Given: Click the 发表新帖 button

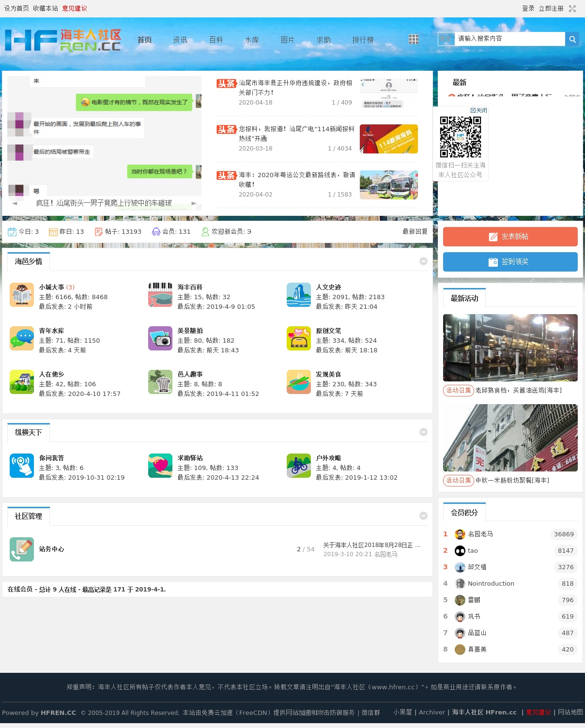Looking at the screenshot, I should (x=510, y=237).
